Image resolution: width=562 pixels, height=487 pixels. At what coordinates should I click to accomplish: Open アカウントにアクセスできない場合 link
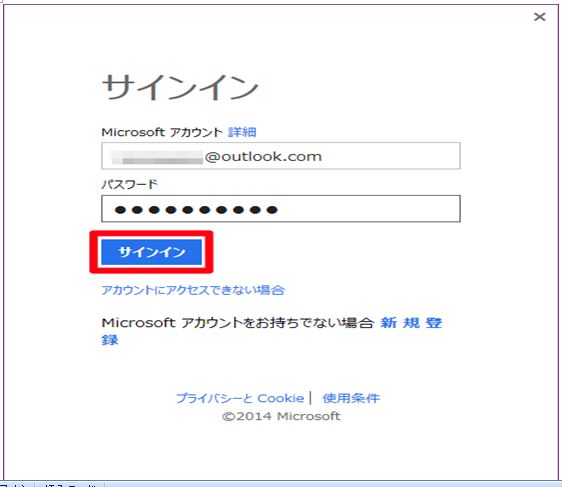tap(193, 290)
